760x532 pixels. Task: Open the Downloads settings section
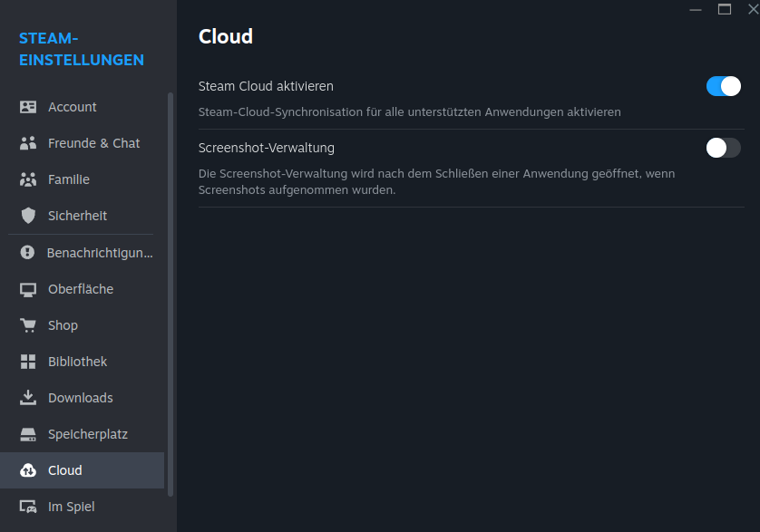(x=80, y=397)
